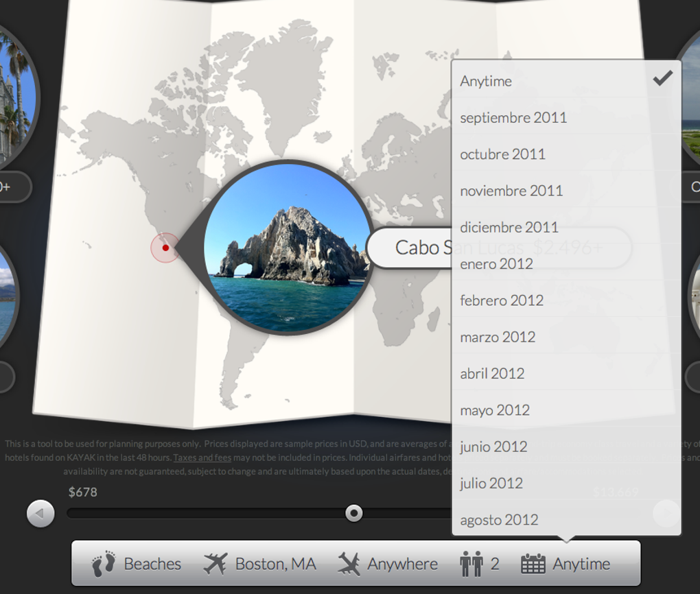This screenshot has width=700, height=594.
Task: Choose septiembre 2011 from the list
Action: point(566,117)
